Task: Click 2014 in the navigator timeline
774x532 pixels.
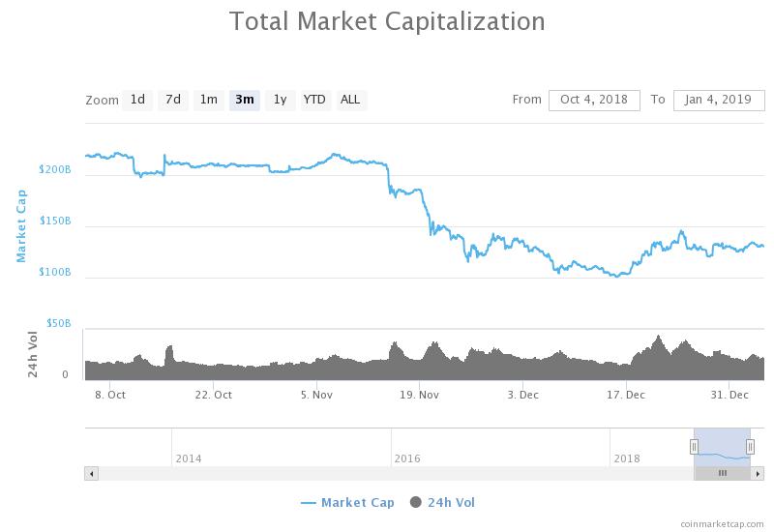Action: (189, 458)
